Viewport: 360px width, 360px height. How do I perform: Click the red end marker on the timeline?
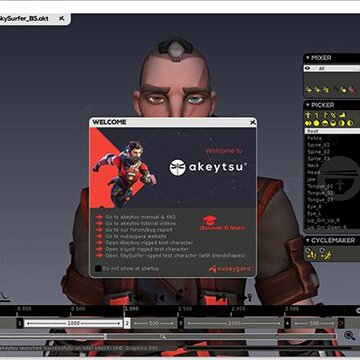(341, 323)
